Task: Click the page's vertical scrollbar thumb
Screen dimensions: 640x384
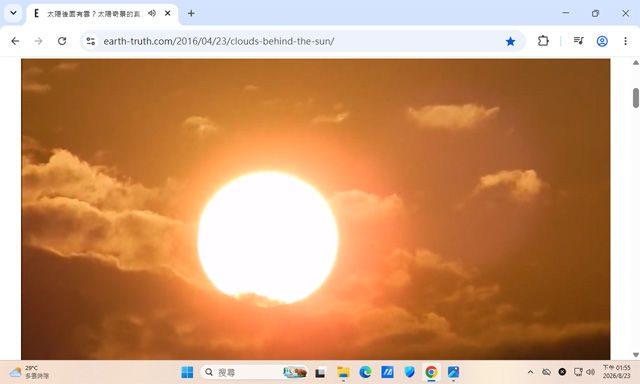Action: point(636,98)
